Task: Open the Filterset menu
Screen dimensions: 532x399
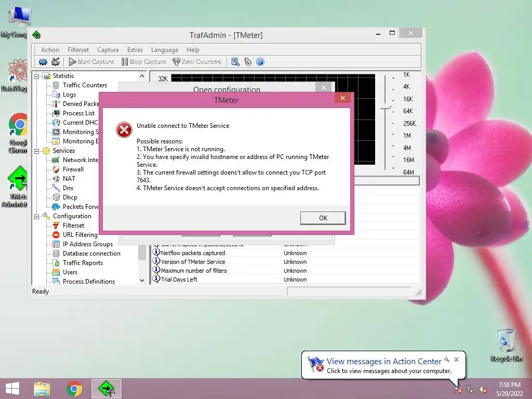Action: pyautogui.click(x=78, y=49)
